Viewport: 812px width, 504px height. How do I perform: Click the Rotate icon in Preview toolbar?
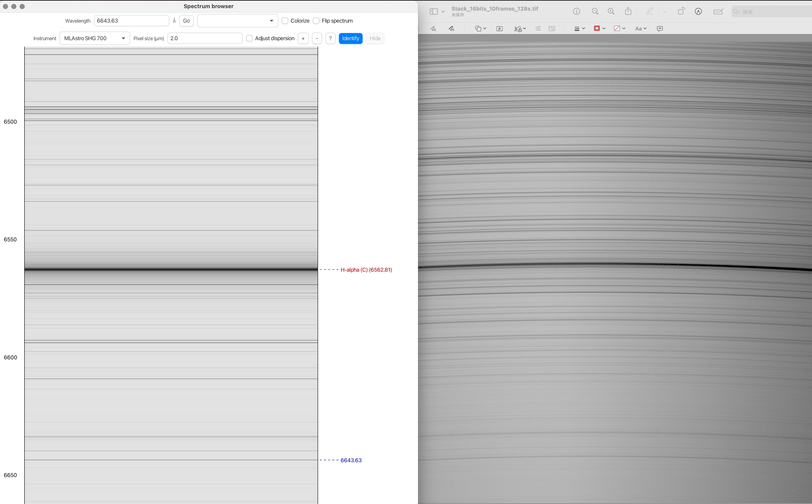(681, 11)
